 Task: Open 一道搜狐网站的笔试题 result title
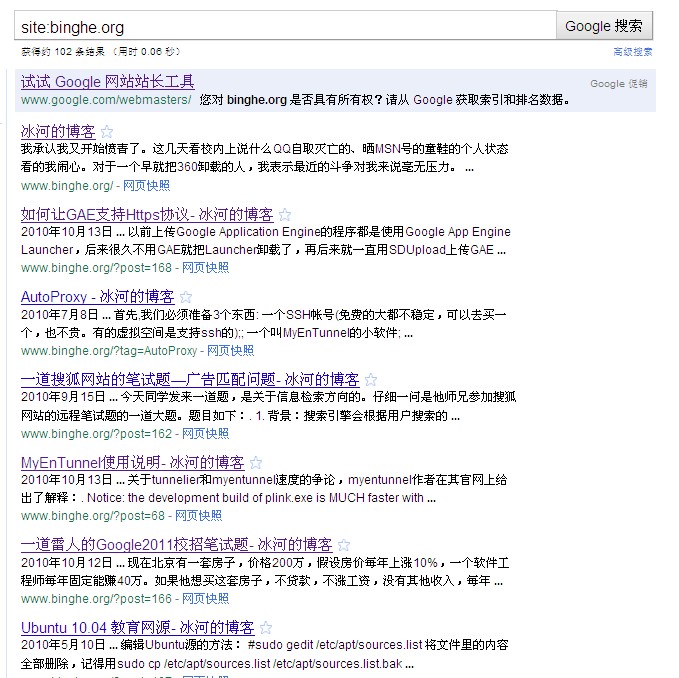point(190,379)
